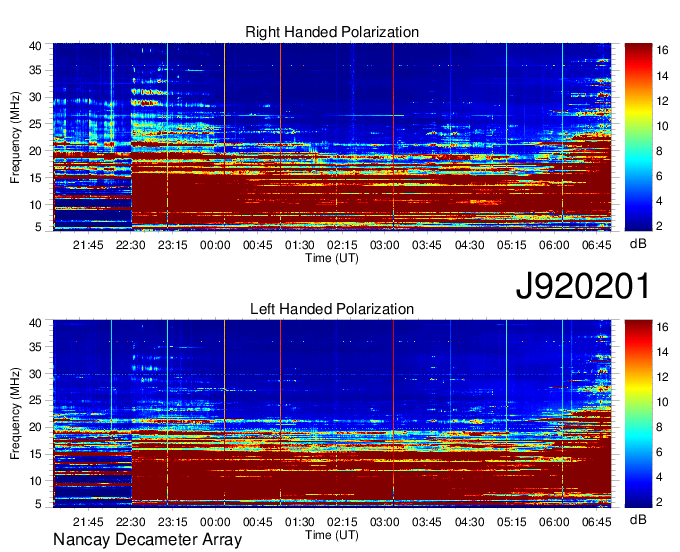
Task: Click the '04:30' time tick of the Right Handed plot
Action: coord(470,245)
